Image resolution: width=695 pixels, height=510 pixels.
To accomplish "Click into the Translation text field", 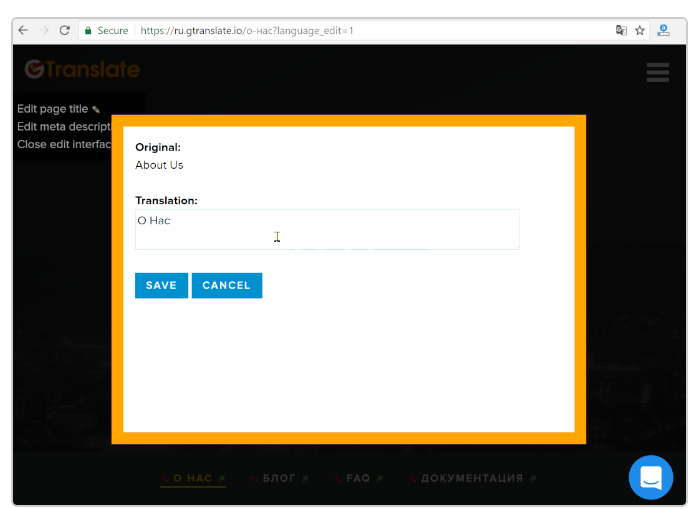I will [x=327, y=229].
